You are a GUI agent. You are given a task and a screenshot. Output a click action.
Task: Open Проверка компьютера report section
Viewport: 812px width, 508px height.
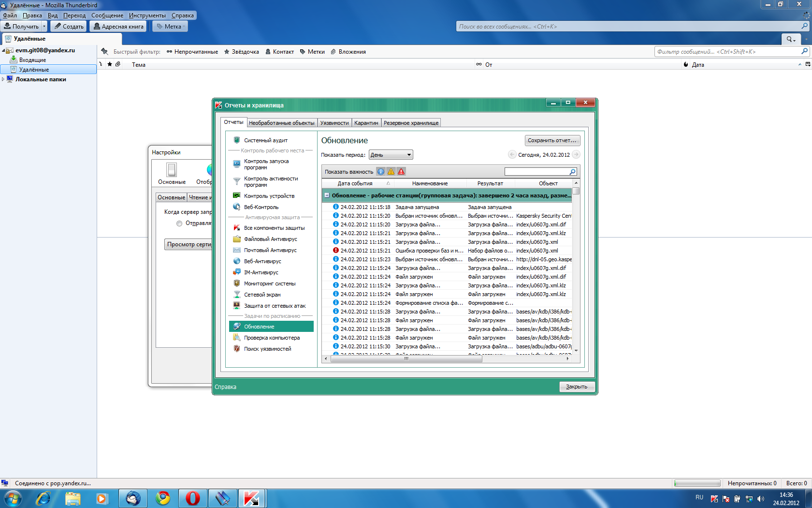[272, 338]
